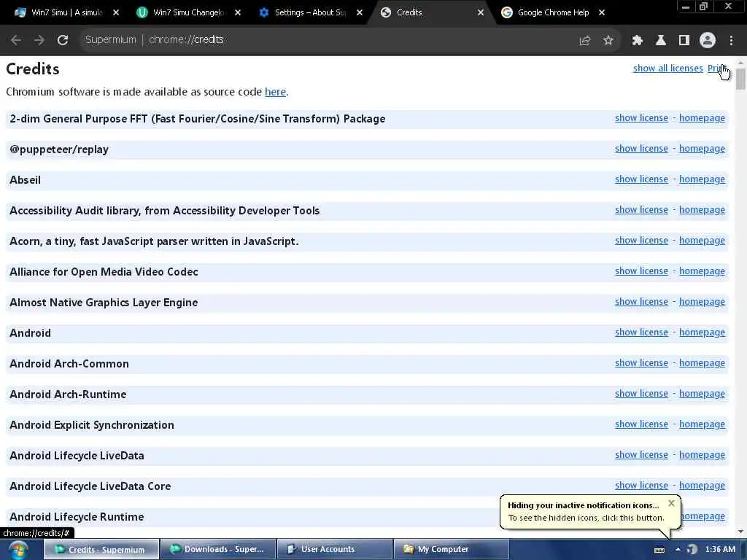Screen dimensions: 747x560
Task: Open Android Lifecycle LiveData Core homepage
Action: coord(702,485)
